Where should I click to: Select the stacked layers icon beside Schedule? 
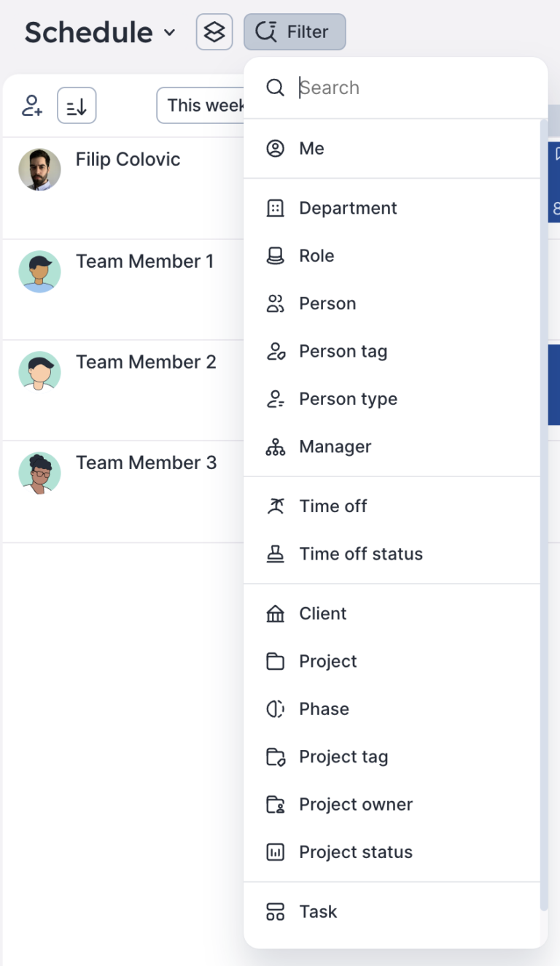214,32
